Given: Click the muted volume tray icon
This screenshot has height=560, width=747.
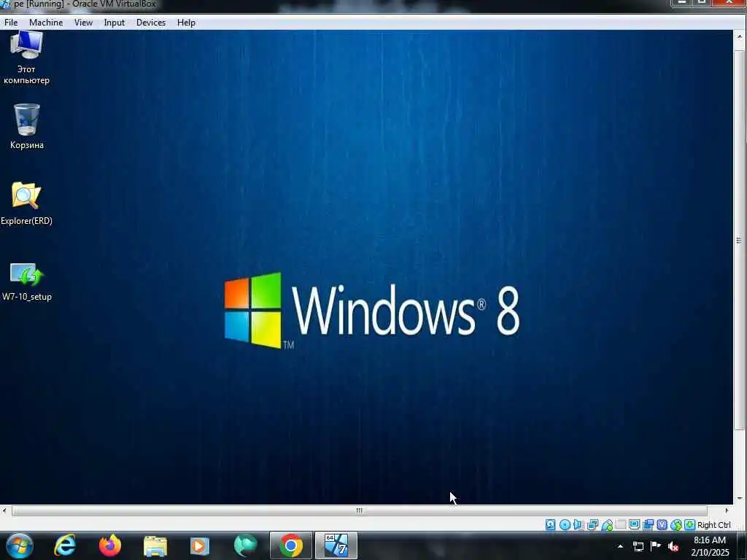Looking at the screenshot, I should tap(673, 547).
